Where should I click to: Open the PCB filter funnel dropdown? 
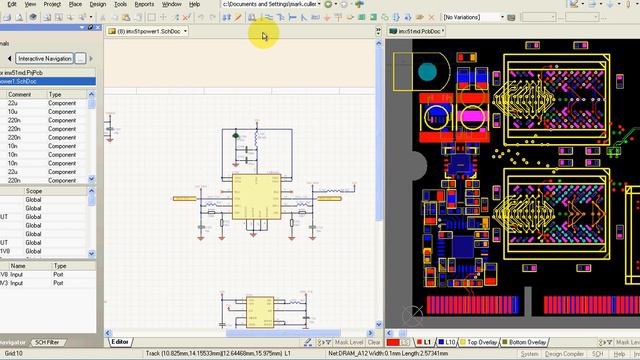[605, 342]
